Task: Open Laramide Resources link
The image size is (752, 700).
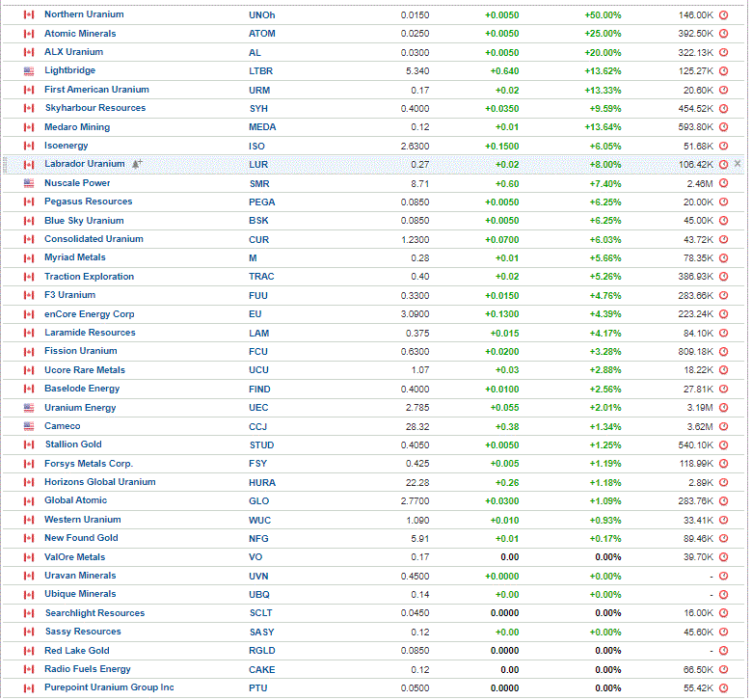Action: (91, 333)
